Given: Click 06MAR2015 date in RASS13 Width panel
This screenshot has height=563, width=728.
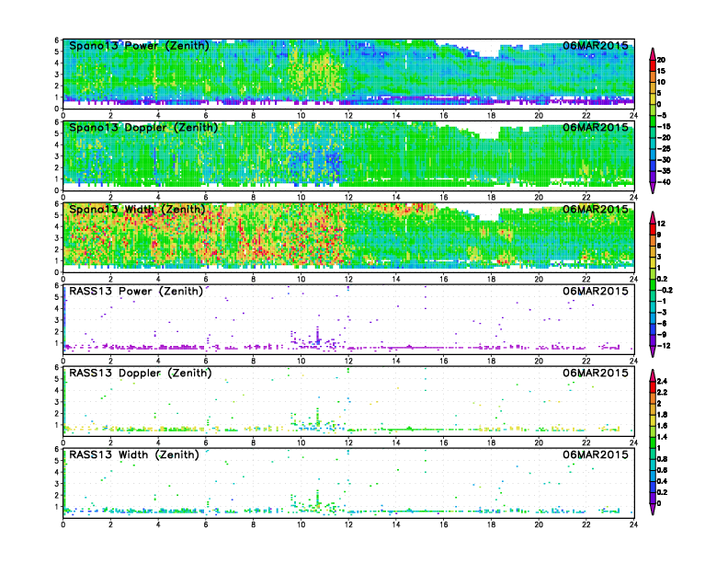Looking at the screenshot, I should (596, 454).
